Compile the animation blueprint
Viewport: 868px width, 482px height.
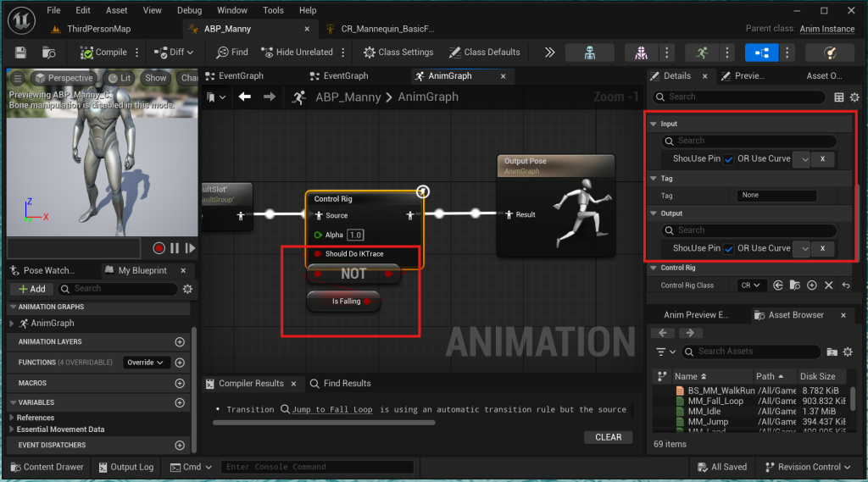[103, 52]
